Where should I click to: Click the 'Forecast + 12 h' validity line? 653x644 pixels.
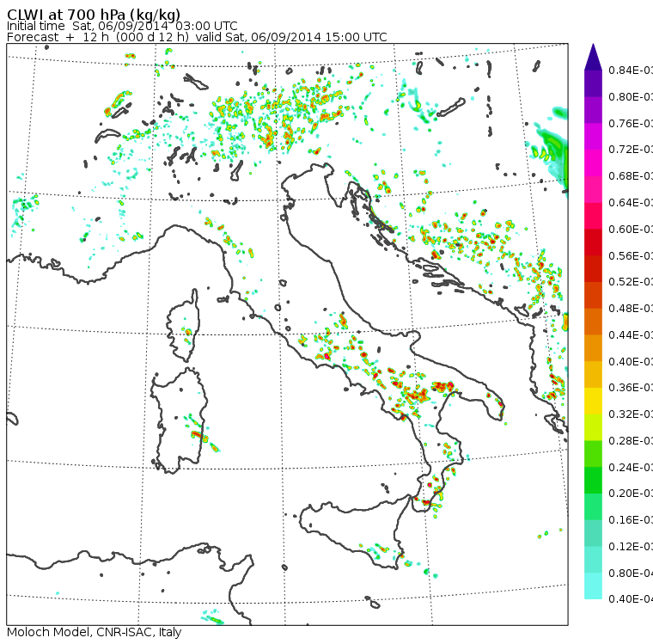click(x=197, y=37)
